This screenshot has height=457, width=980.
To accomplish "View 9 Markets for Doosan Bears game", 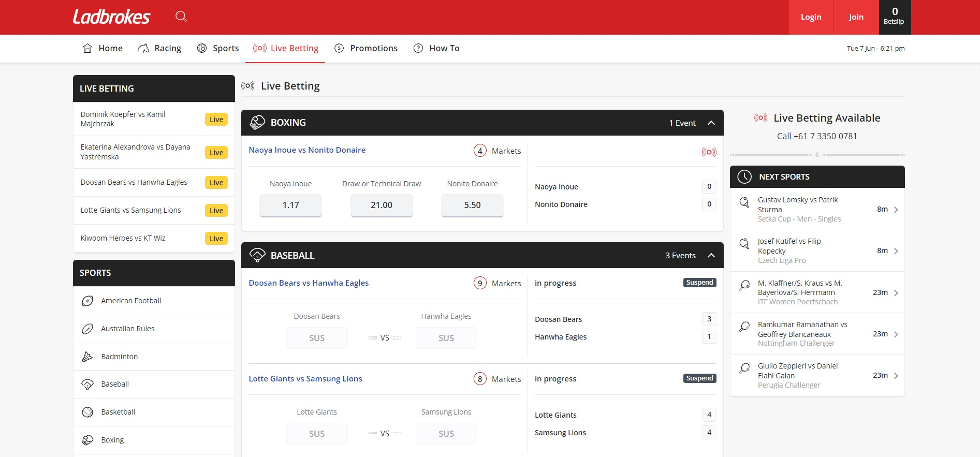I will tap(498, 283).
